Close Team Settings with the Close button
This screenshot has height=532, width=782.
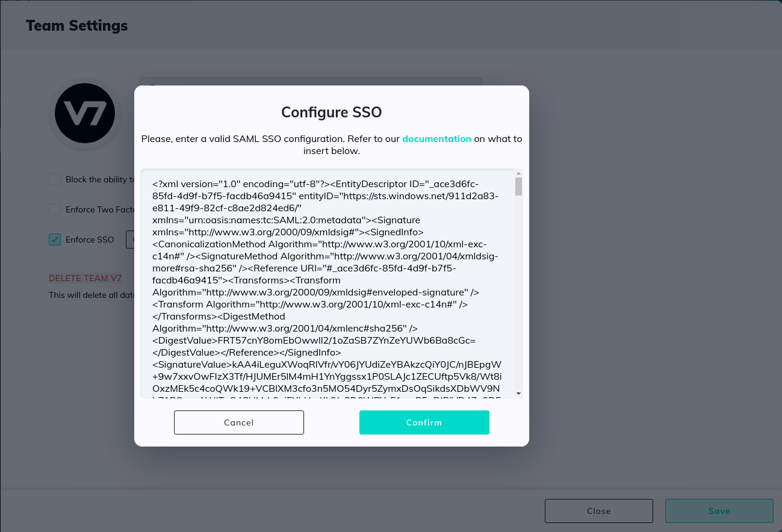click(x=599, y=511)
